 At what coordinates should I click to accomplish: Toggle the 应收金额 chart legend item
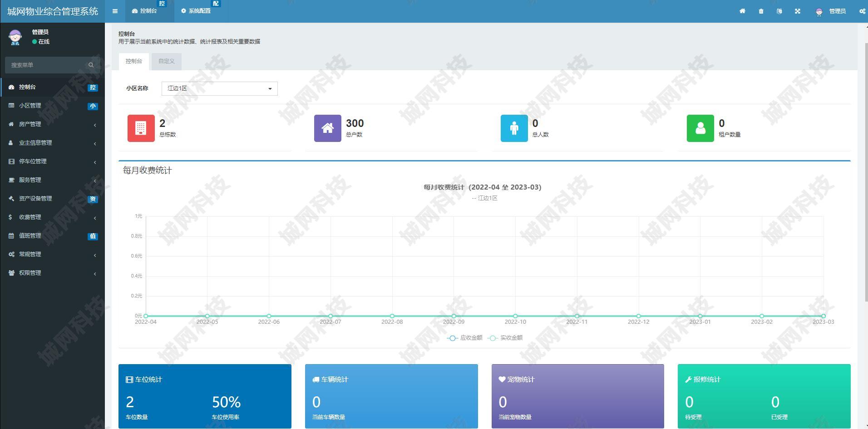click(x=464, y=338)
